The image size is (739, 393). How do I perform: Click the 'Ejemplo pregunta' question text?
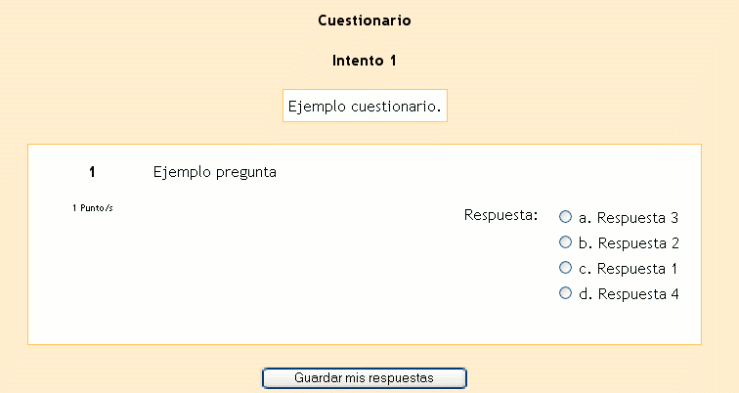point(215,172)
